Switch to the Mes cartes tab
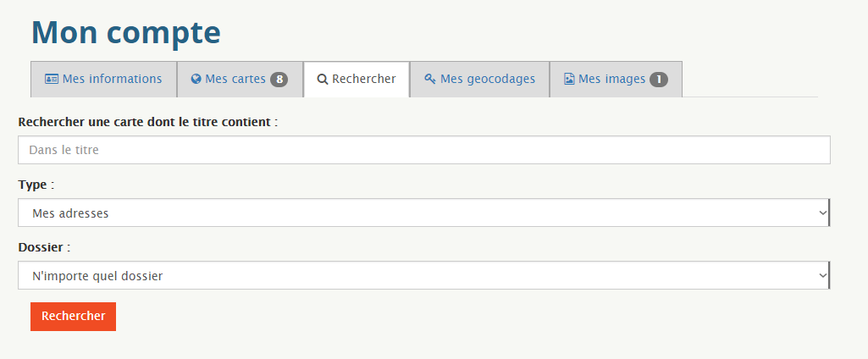Image resolution: width=868 pixels, height=359 pixels. pyautogui.click(x=240, y=79)
